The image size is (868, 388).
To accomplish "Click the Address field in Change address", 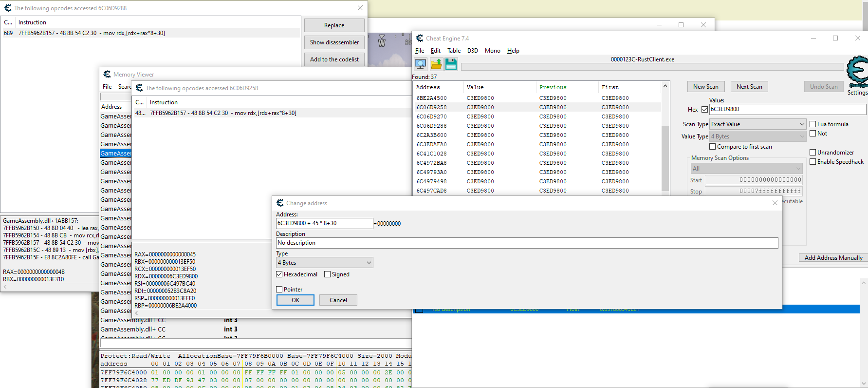I will click(325, 223).
